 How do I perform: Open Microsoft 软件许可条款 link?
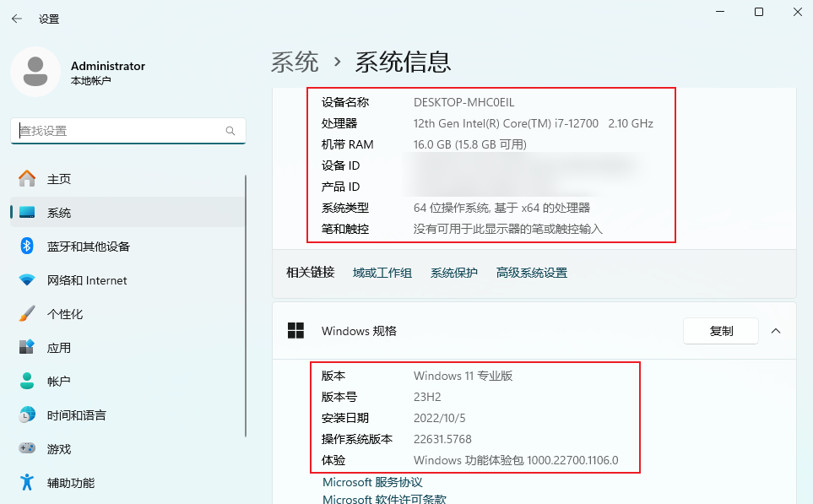point(383,499)
